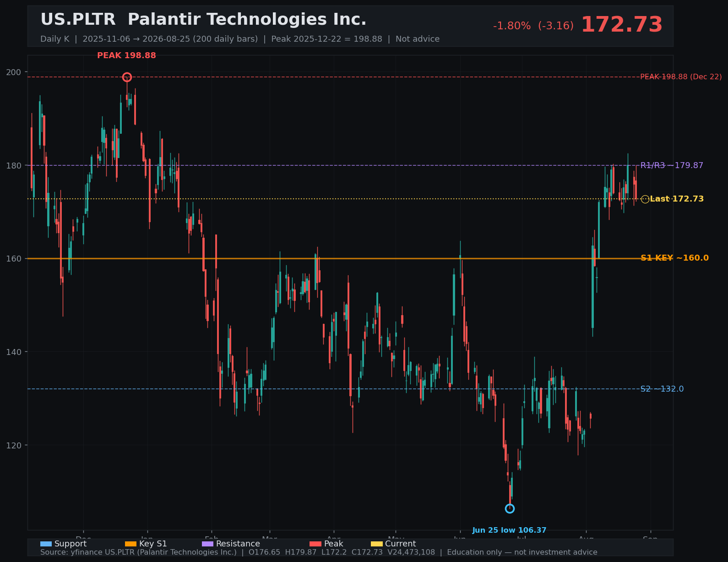The image size is (728, 562).
Task: Select the 'PEAK 198.88' annotation above the chart
Action: [126, 55]
